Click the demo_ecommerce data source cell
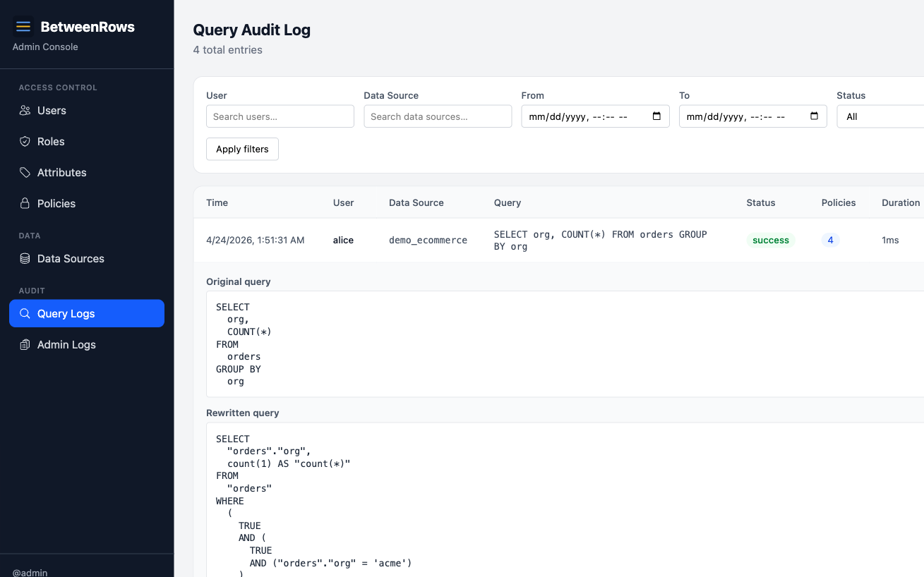Screen dimensions: 924x577 click(x=428, y=241)
